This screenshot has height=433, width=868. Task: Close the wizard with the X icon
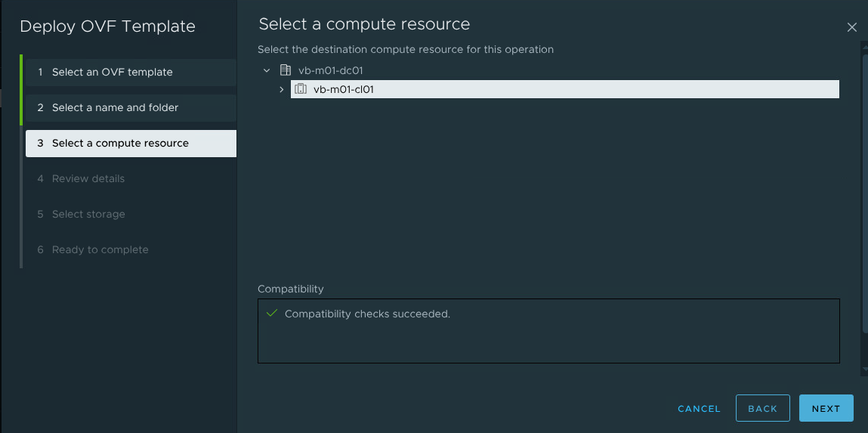point(852,27)
